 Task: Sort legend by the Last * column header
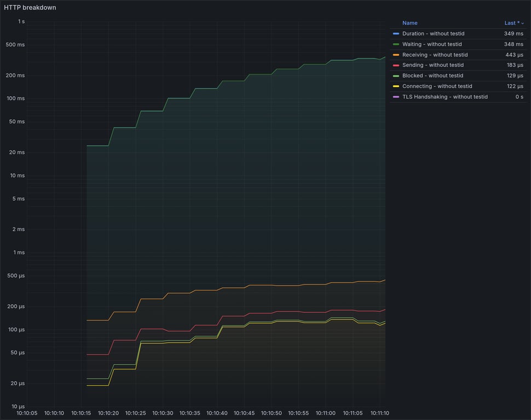click(512, 23)
